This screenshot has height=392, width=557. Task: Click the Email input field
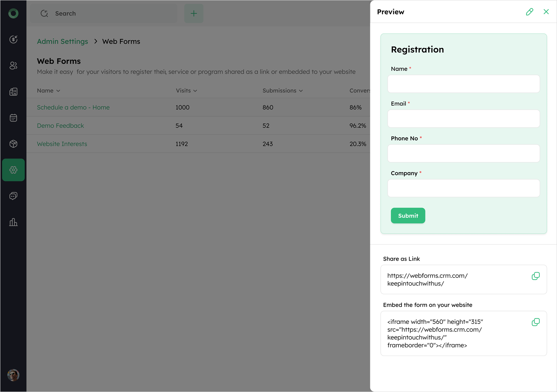(x=463, y=119)
